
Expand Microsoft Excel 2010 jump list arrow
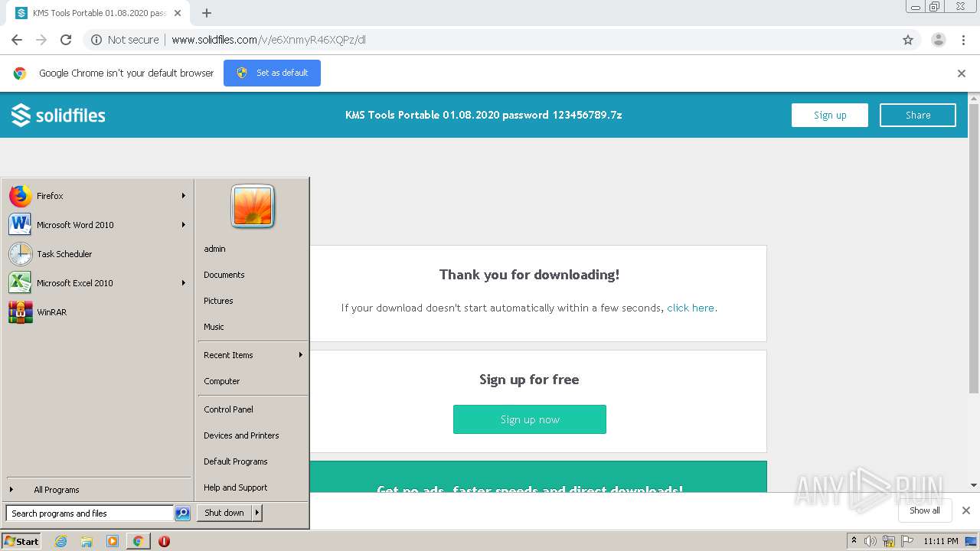point(184,283)
